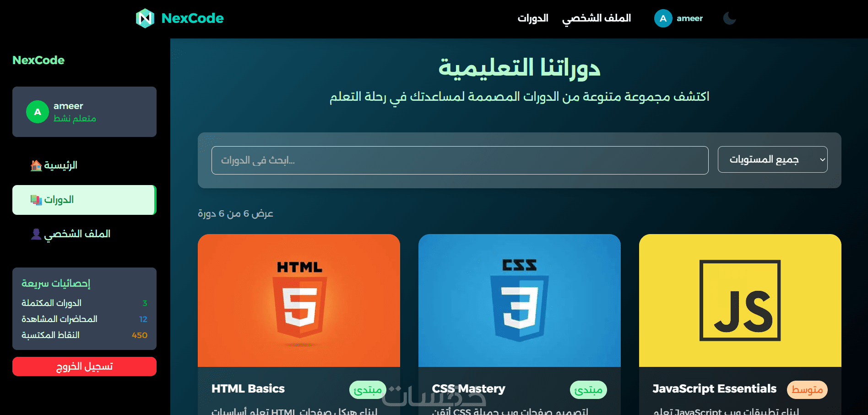The image size is (868, 415).
Task: Click the person icon beside الملف الشخصي
Action: pos(36,234)
